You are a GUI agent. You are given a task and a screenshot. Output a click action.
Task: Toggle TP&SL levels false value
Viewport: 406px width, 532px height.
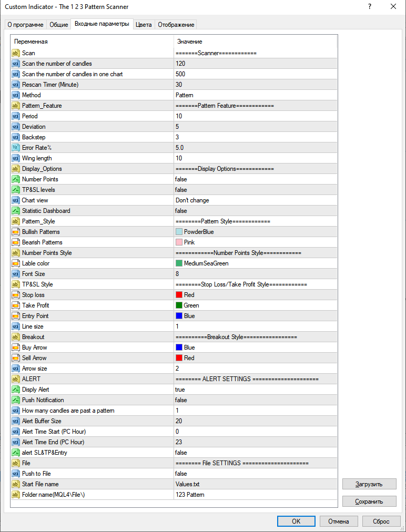pyautogui.click(x=255, y=190)
